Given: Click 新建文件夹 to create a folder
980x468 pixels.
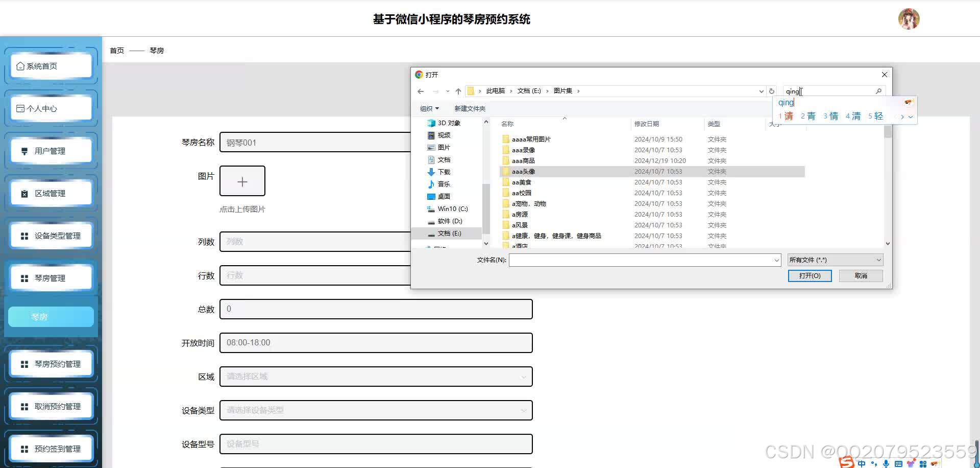Looking at the screenshot, I should click(469, 108).
